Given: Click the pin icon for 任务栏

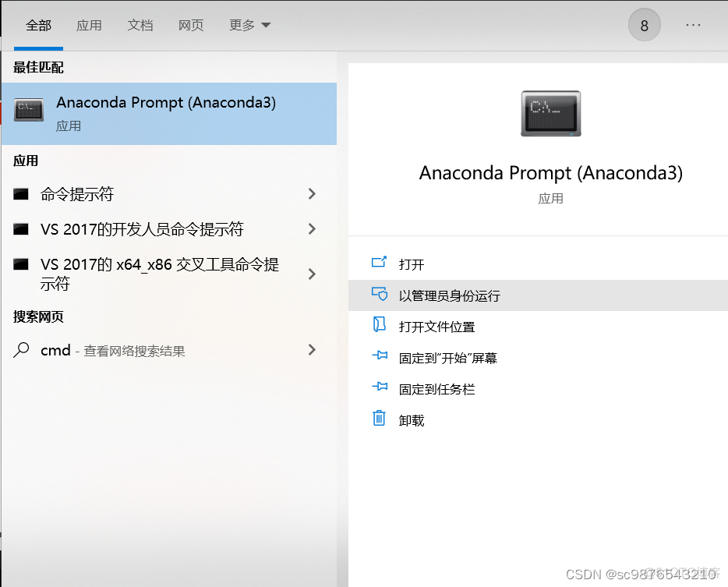Looking at the screenshot, I should (x=380, y=387).
